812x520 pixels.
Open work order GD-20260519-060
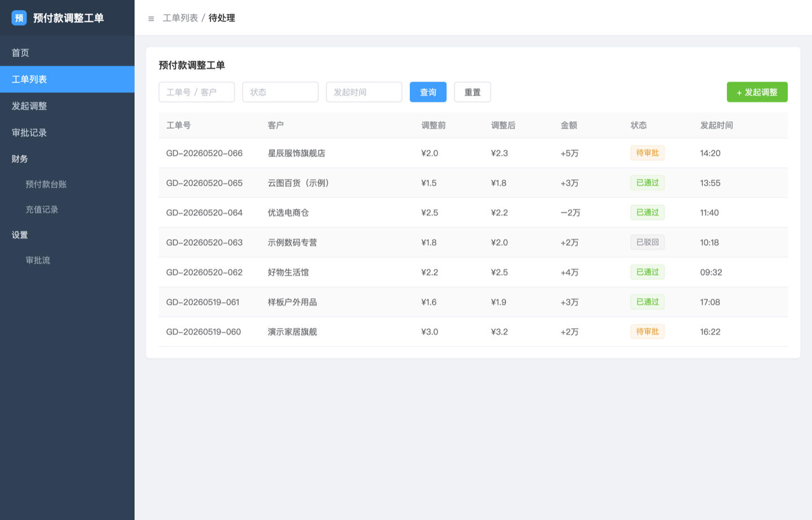204,332
